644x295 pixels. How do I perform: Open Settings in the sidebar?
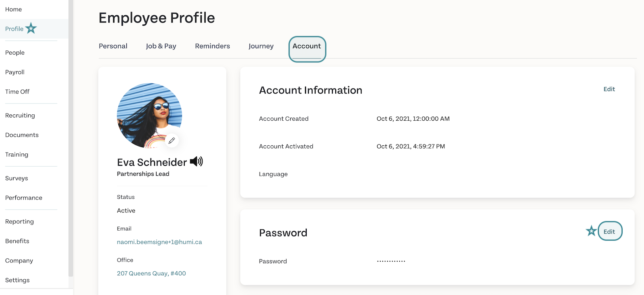tap(17, 280)
